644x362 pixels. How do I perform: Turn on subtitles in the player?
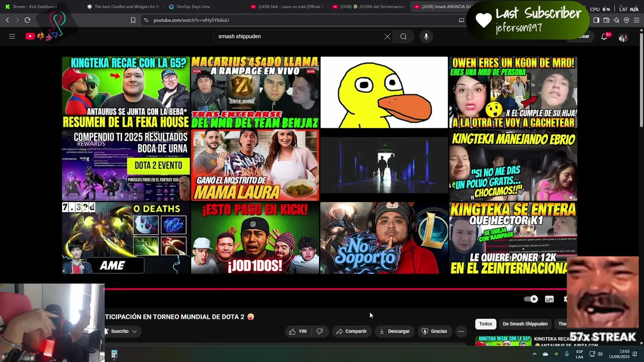coord(549,299)
